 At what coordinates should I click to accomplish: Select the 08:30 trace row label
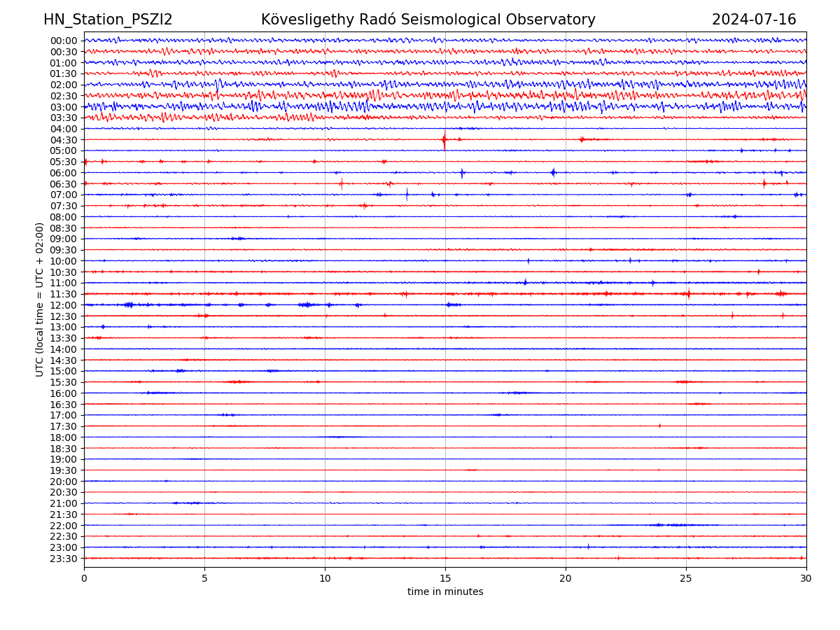pyautogui.click(x=64, y=228)
